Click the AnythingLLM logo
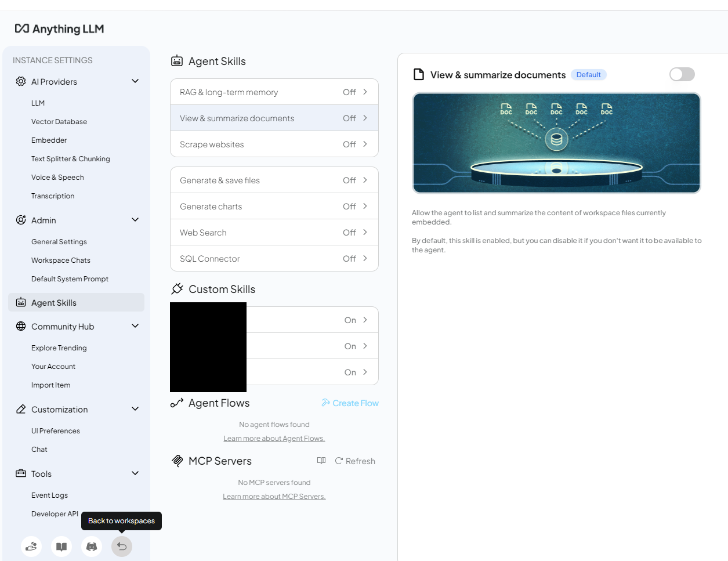Viewport: 728px width, 561px height. (x=59, y=29)
